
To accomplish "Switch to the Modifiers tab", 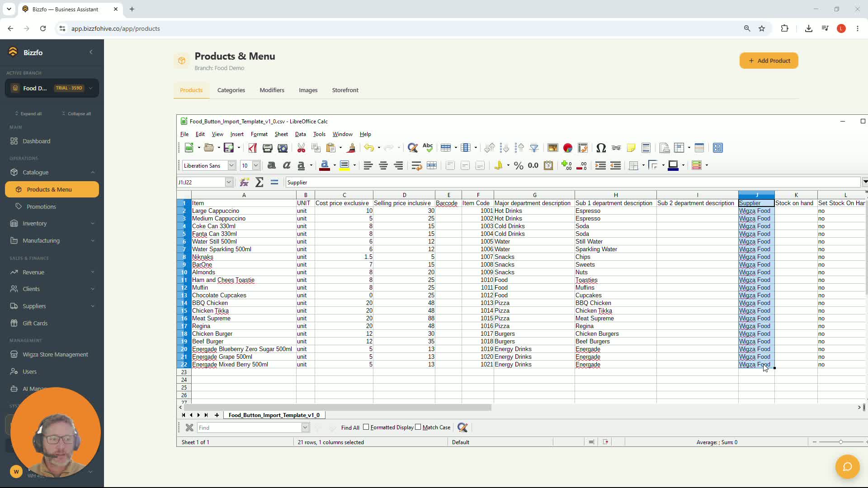I will 272,90.
